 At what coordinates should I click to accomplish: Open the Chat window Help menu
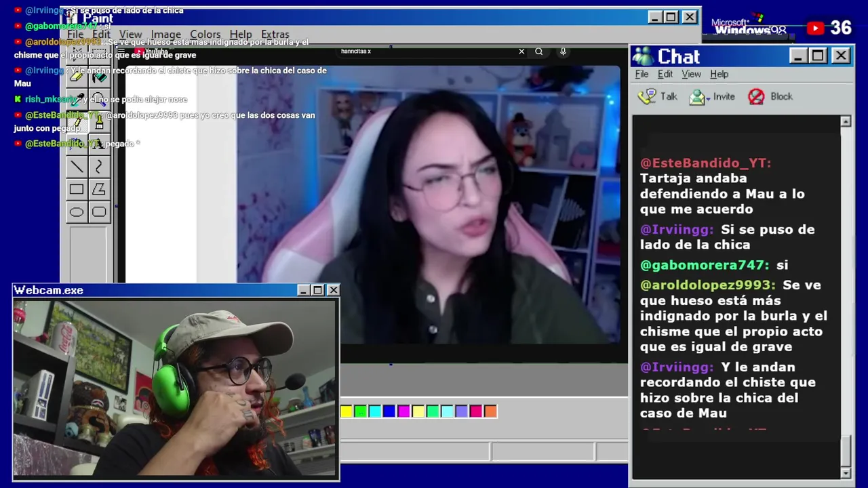pos(719,74)
